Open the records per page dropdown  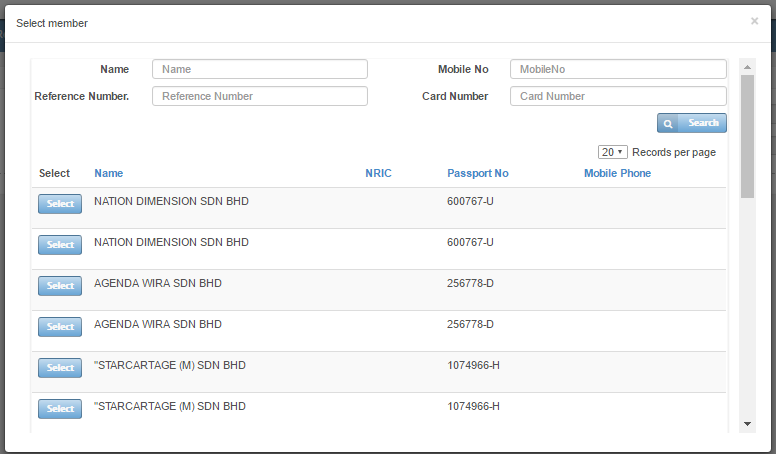(612, 152)
